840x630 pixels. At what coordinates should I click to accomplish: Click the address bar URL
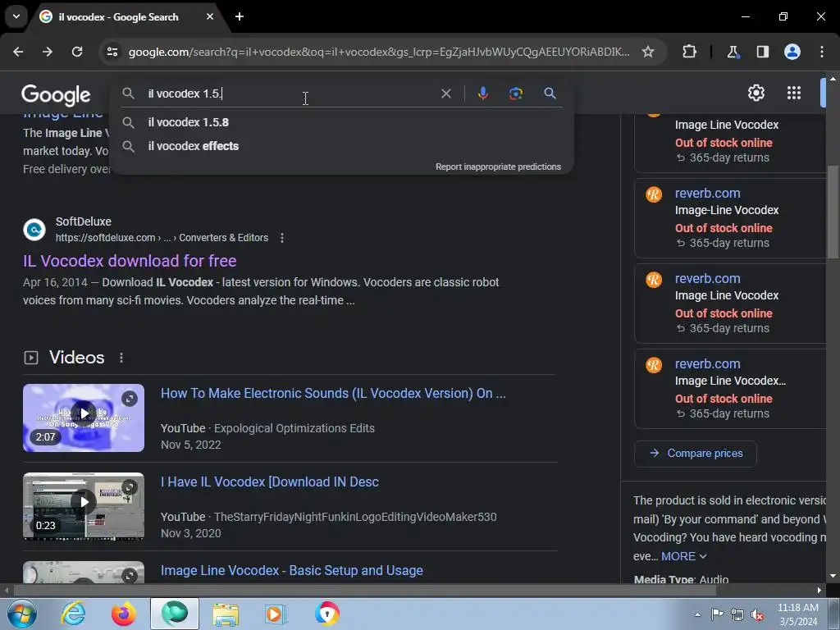click(x=379, y=52)
